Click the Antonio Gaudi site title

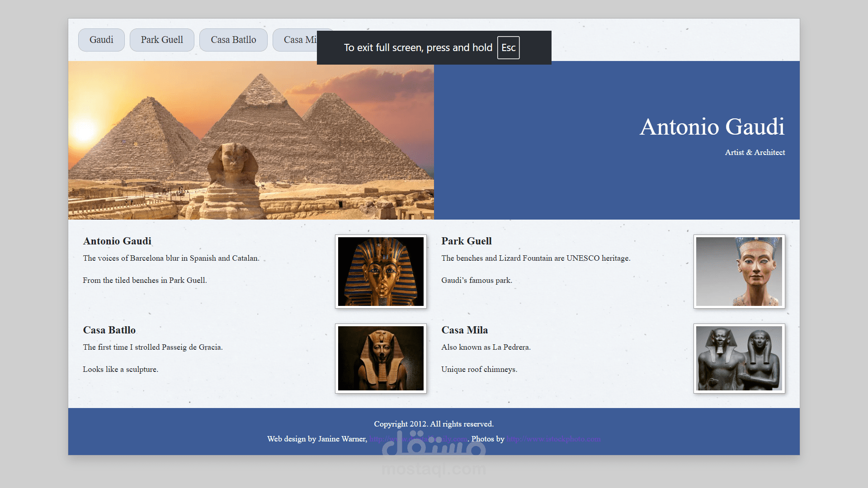712,128
